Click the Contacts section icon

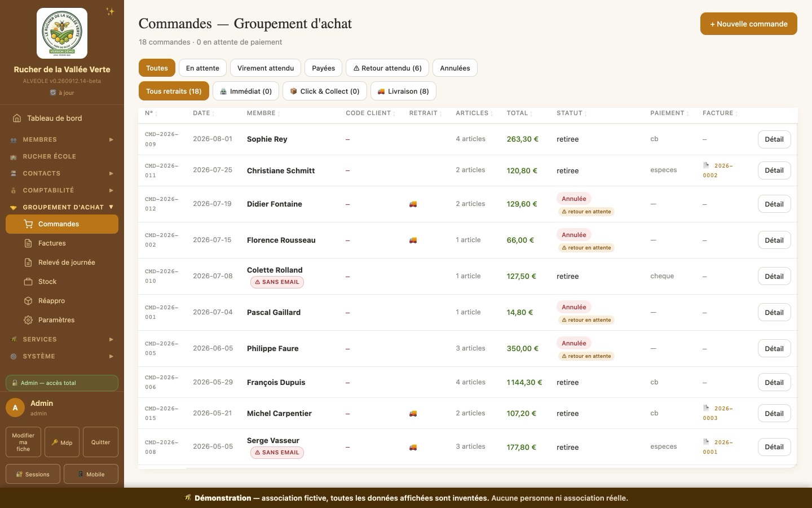14,174
